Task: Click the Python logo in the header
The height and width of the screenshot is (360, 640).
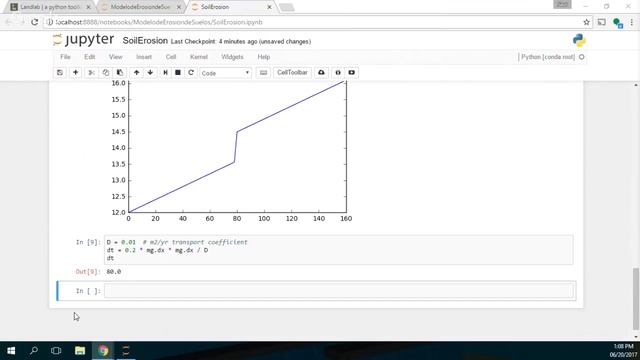Action: point(579,40)
